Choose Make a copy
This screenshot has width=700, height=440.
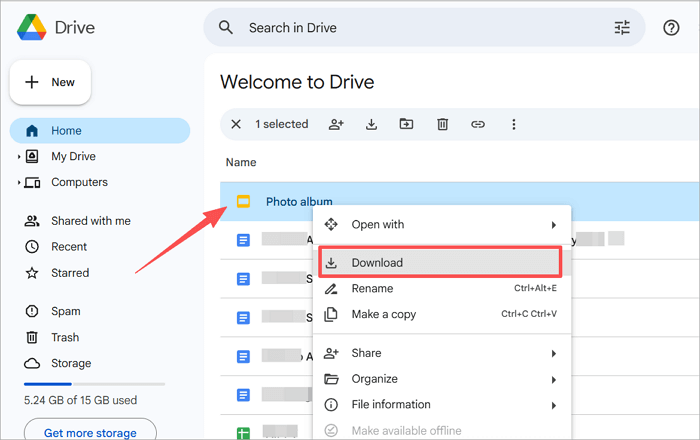click(442, 314)
